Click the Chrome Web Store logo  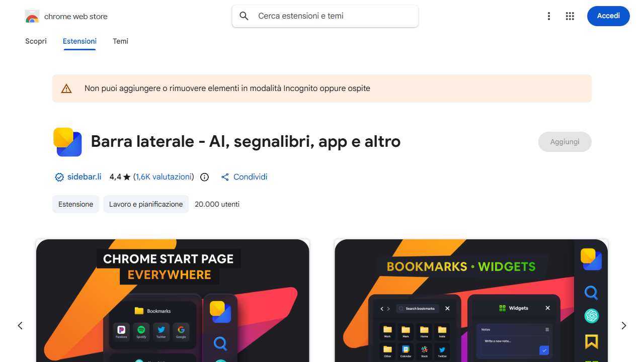pos(32,16)
